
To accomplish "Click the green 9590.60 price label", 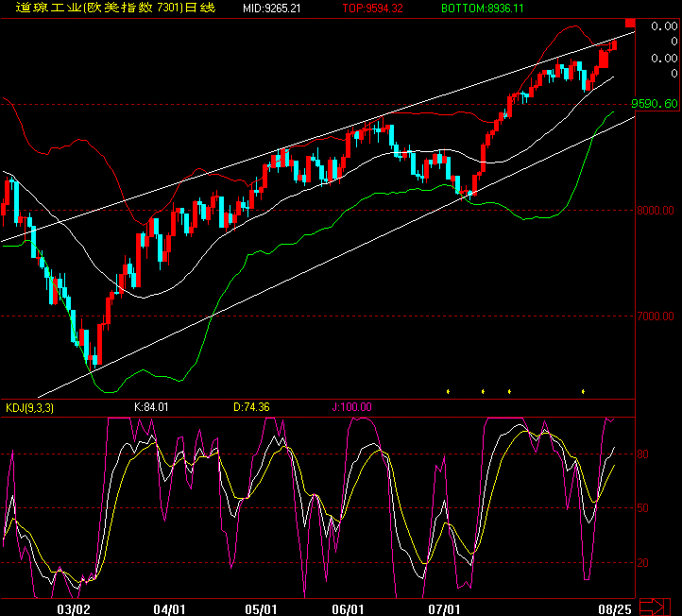I will coord(655,104).
